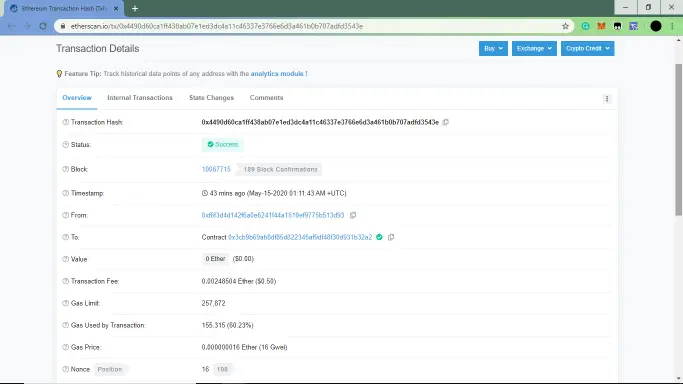Follow the analytics module link
This screenshot has height=384, width=683.
[279, 74]
